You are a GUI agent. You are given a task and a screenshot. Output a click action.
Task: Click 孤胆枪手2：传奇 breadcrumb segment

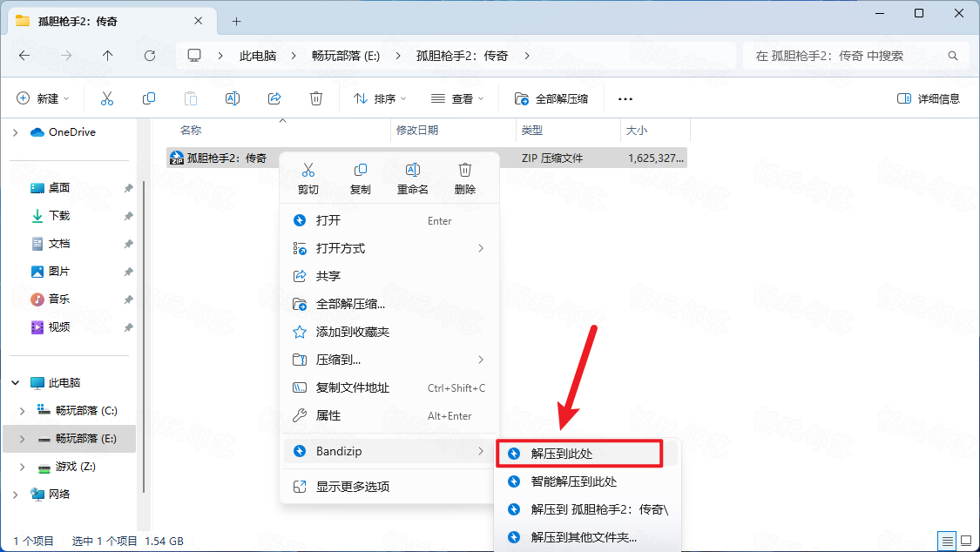pyautogui.click(x=462, y=56)
